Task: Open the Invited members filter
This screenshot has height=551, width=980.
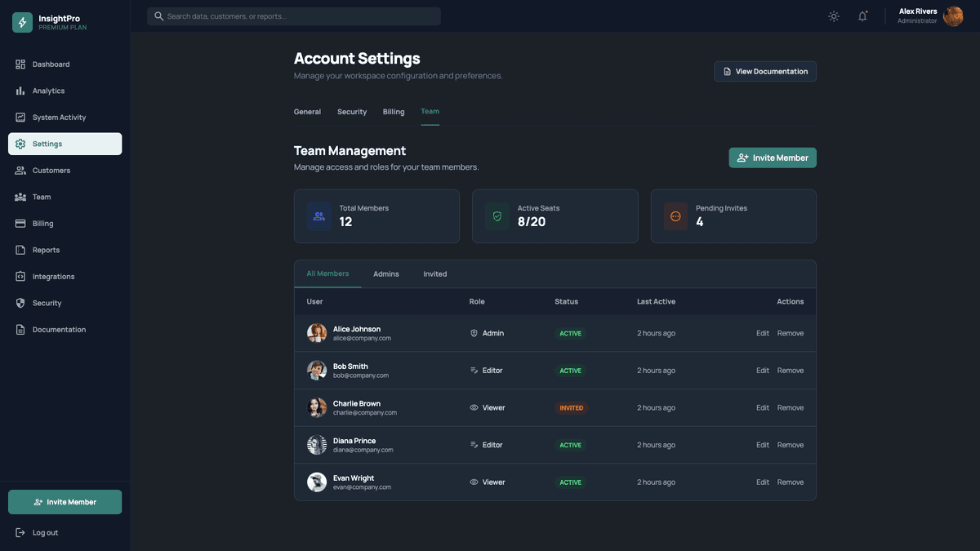Action: point(435,273)
